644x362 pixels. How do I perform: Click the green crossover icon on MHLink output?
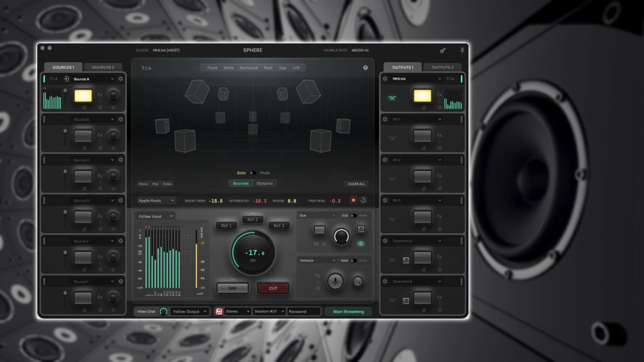pos(392,98)
